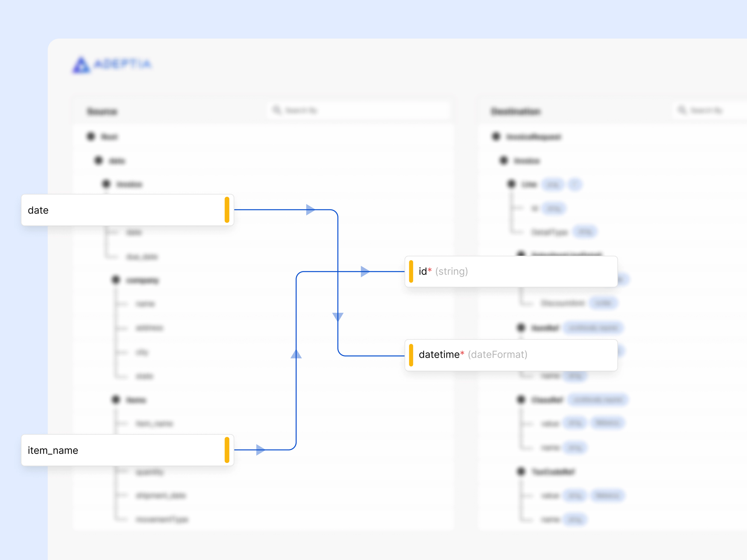Select the "date" source field card

pos(127,210)
